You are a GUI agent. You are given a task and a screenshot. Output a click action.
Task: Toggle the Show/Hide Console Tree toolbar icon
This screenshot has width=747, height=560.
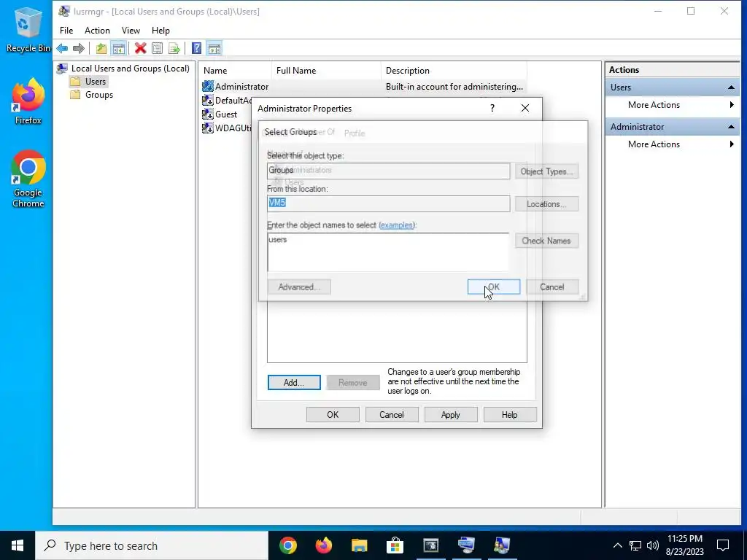(x=118, y=48)
